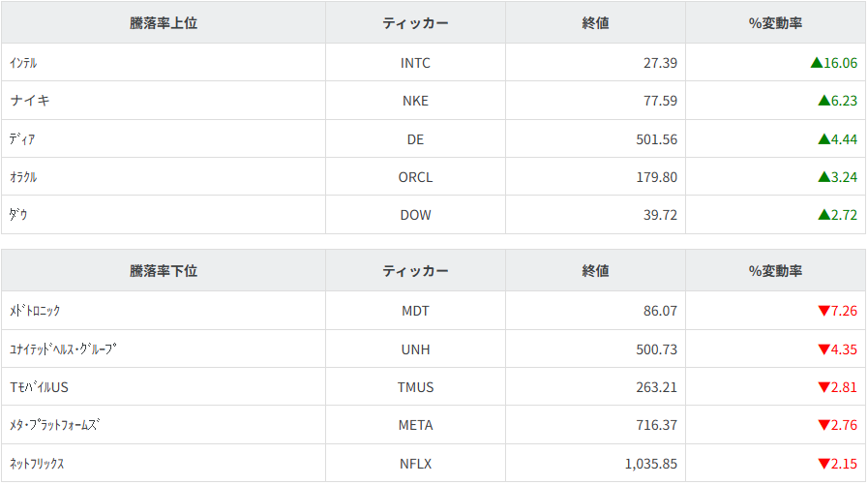
Task: Click the red down arrow beside 4.35
Action: point(823,349)
